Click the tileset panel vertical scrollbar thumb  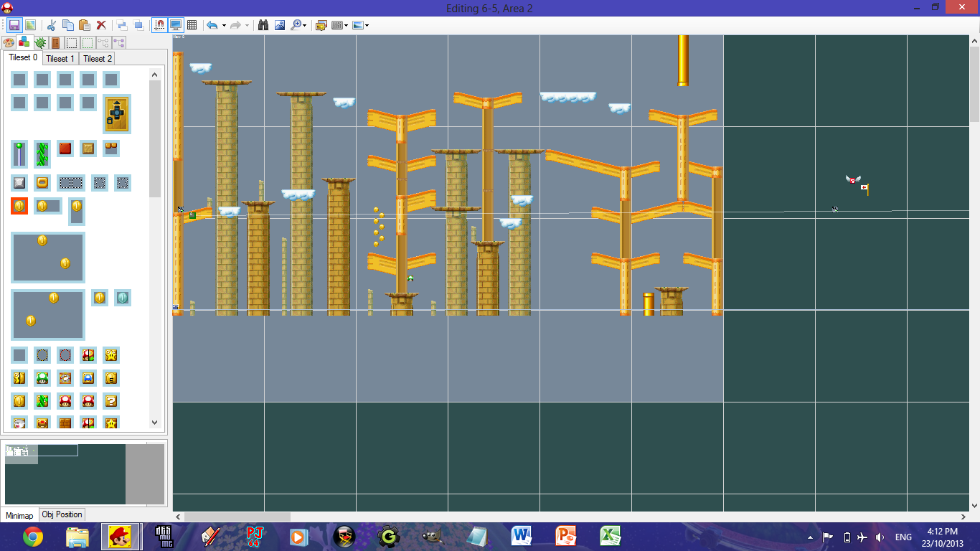point(154,138)
